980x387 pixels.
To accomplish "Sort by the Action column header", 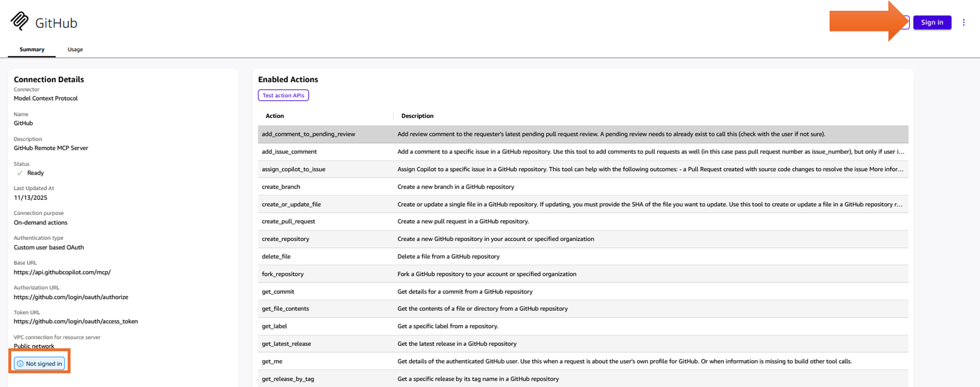I will point(275,116).
